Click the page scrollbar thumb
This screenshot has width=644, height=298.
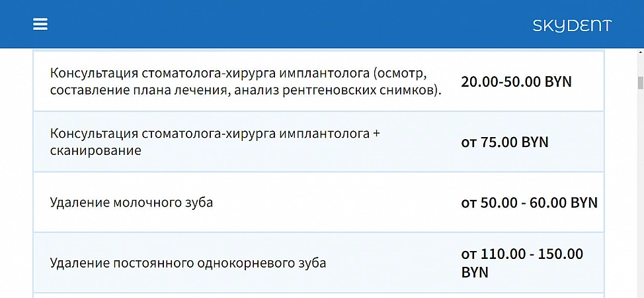[x=640, y=83]
